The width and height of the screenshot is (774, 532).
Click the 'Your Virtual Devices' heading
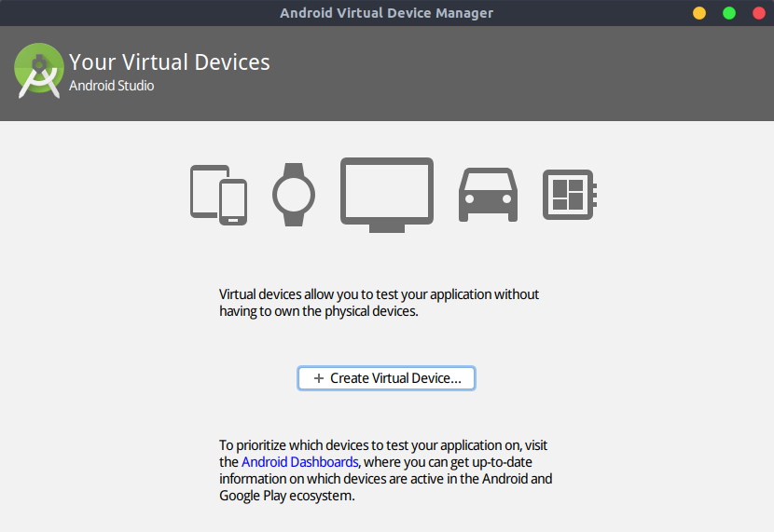[170, 62]
